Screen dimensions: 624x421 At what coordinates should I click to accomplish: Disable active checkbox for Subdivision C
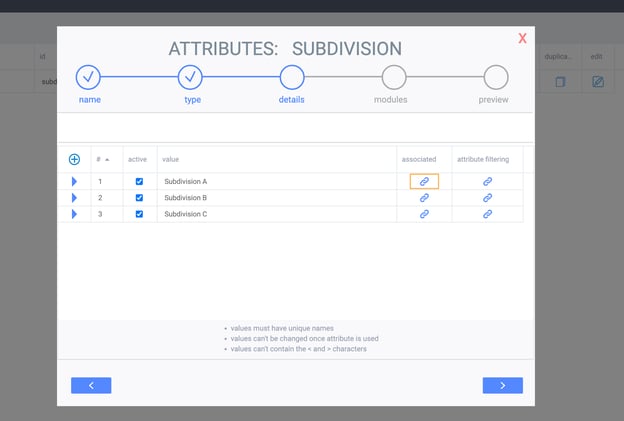[139, 214]
